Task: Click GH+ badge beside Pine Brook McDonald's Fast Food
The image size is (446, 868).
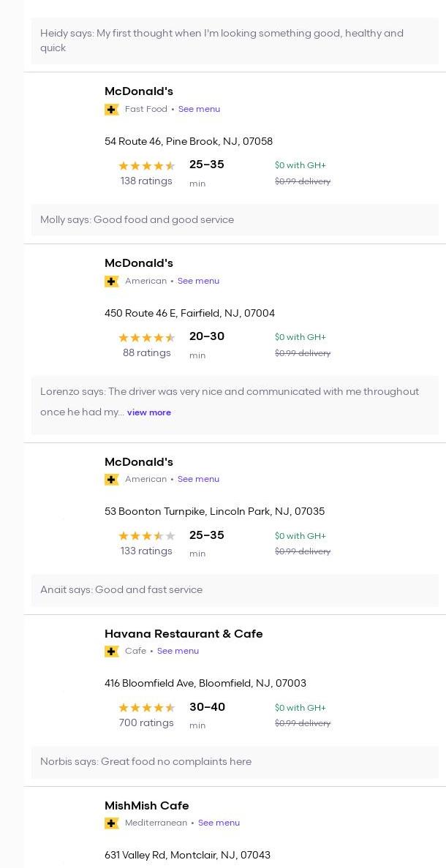Action: click(x=112, y=110)
